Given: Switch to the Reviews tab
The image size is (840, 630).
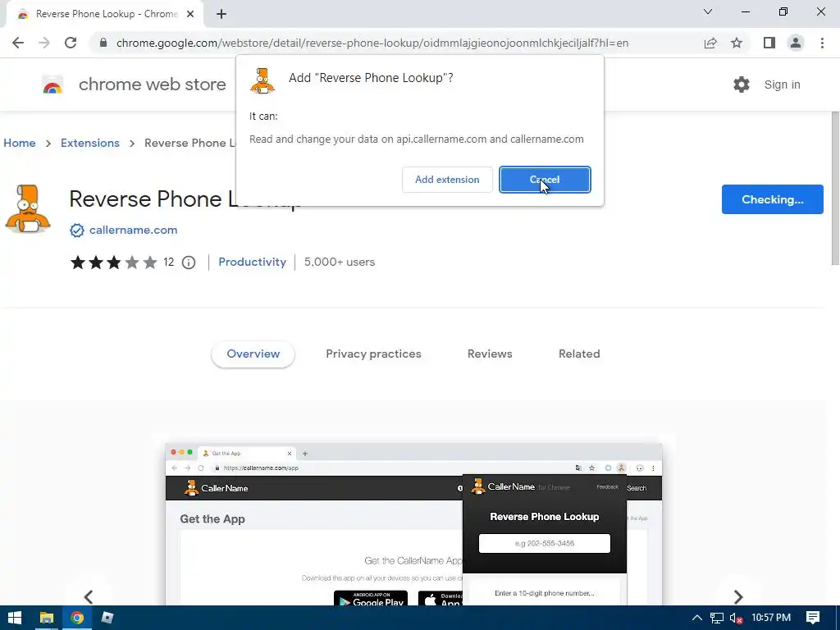Looking at the screenshot, I should pos(490,354).
